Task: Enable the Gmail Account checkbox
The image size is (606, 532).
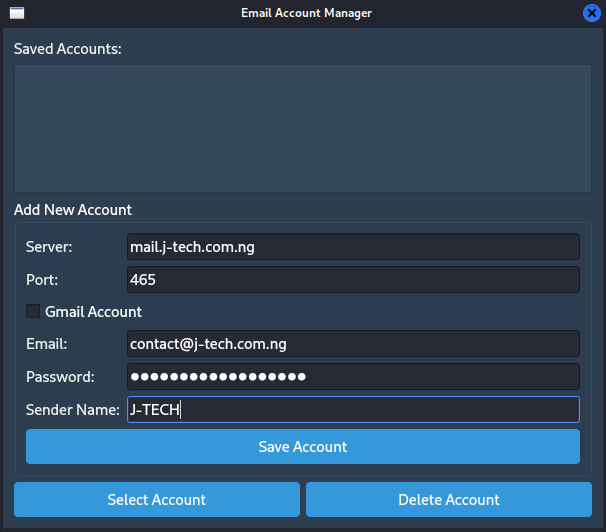Action: pyautogui.click(x=33, y=311)
